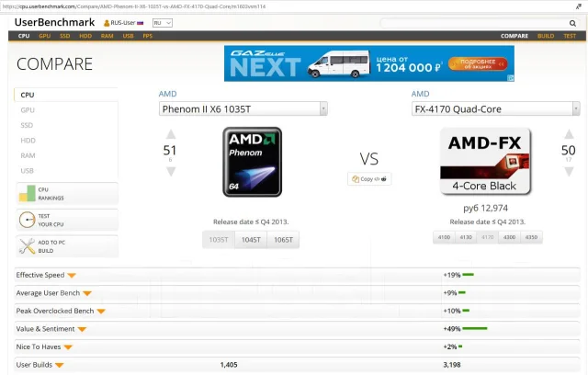Open the FX-4170 Quad-Core model dropdown
The image size is (588, 375).
tap(495, 108)
